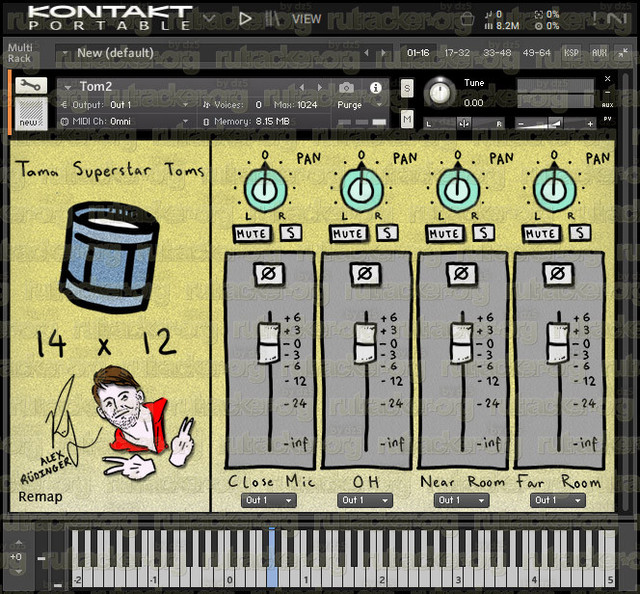This screenshot has width=640, height=594.
Task: Open the instrument info icon
Action: click(376, 87)
